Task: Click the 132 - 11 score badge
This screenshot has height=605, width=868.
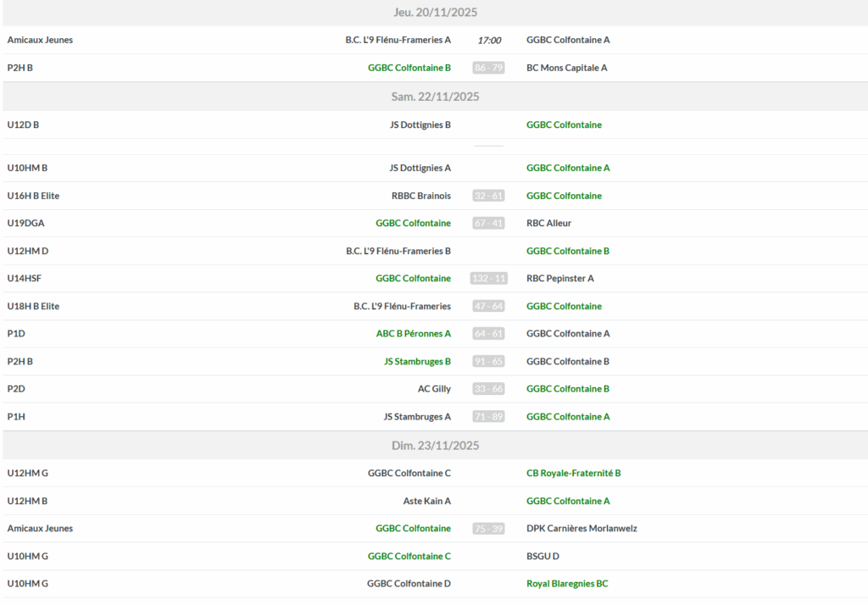Action: pos(488,279)
